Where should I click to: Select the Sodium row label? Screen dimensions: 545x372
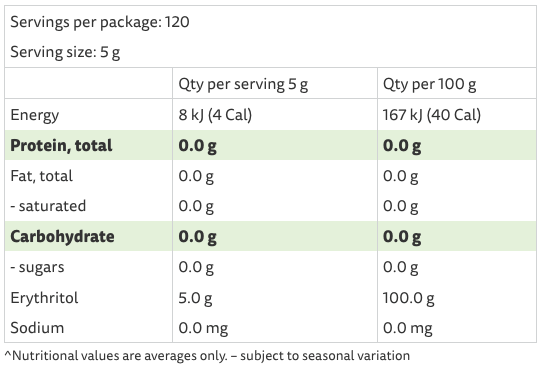pyautogui.click(x=37, y=328)
